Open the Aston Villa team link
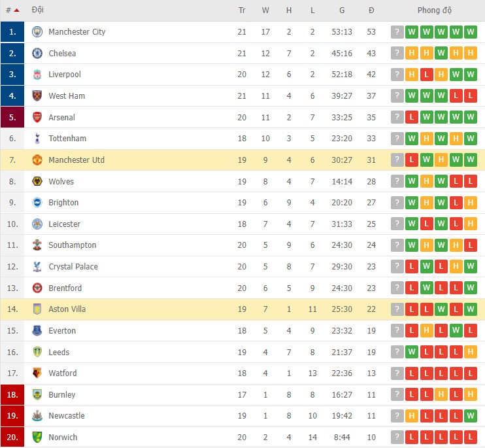Viewport: 485px width, 448px height. [x=67, y=309]
